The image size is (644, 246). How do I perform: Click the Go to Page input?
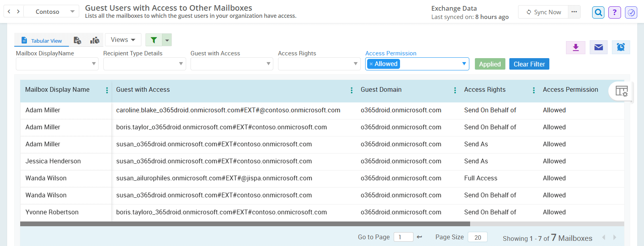(x=404, y=237)
